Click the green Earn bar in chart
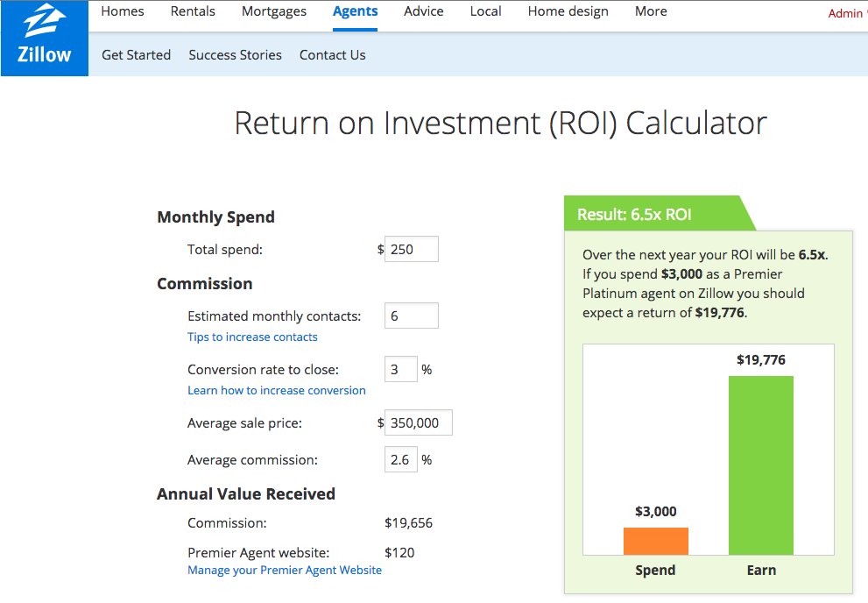This screenshot has width=868, height=603. [761, 465]
